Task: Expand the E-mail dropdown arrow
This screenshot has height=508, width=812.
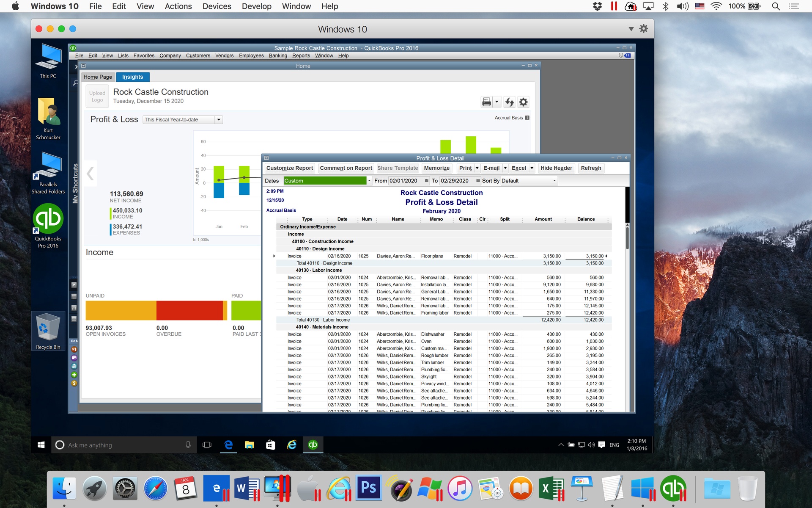Action: [x=505, y=168]
